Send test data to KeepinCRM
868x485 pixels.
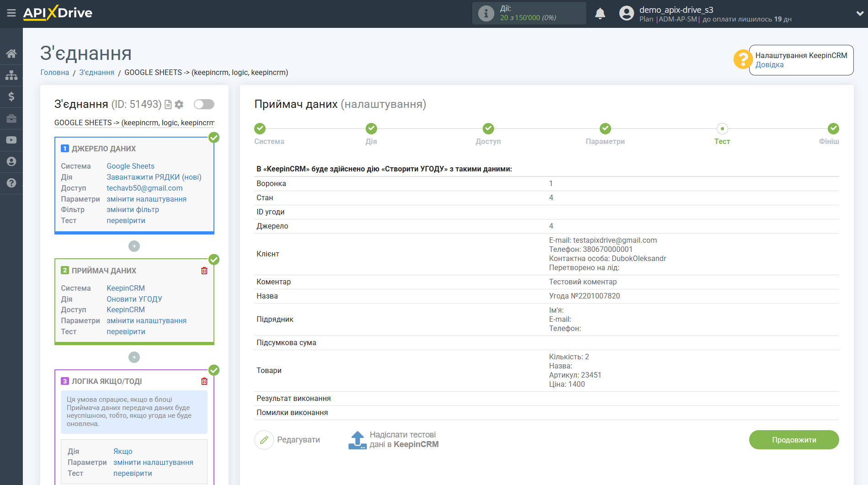click(x=394, y=440)
